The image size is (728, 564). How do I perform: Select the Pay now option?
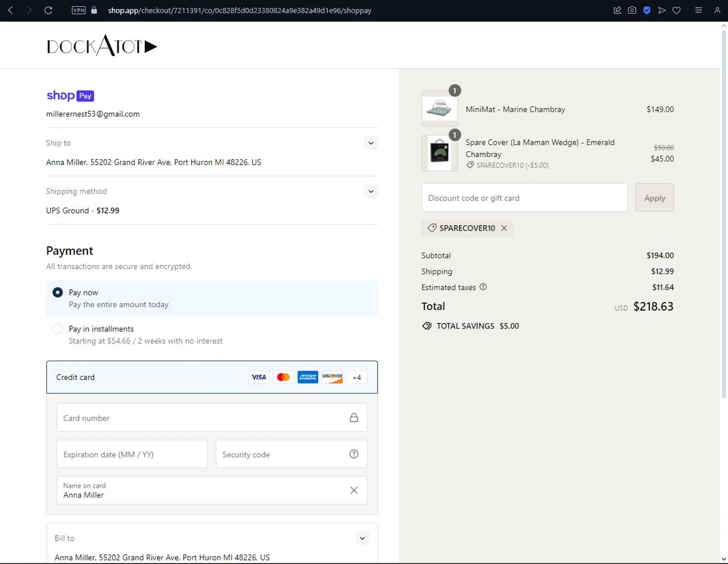coord(212,298)
